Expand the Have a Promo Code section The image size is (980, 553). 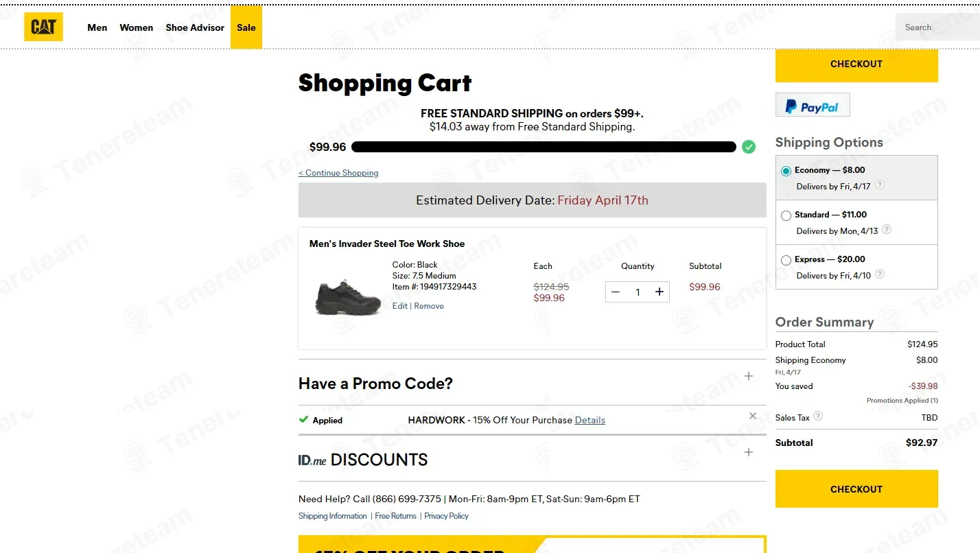tap(749, 377)
